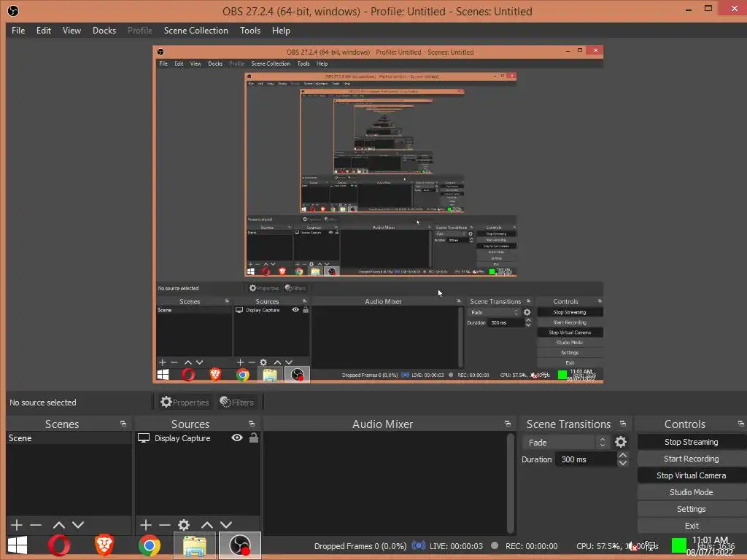Add a new source with plus icon

coord(146,525)
